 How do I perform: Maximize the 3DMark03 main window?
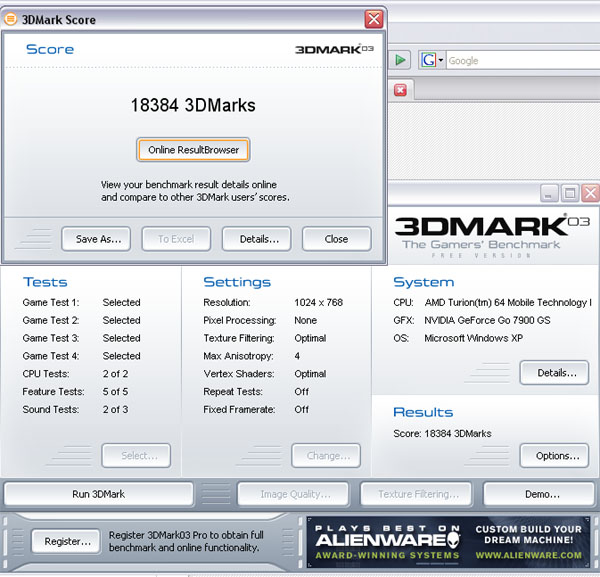pyautogui.click(x=569, y=193)
